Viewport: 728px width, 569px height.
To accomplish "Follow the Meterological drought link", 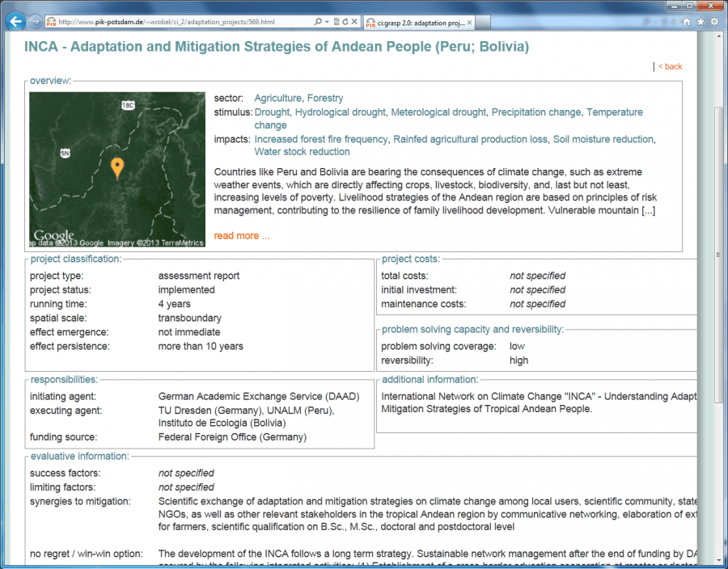I will pos(438,112).
